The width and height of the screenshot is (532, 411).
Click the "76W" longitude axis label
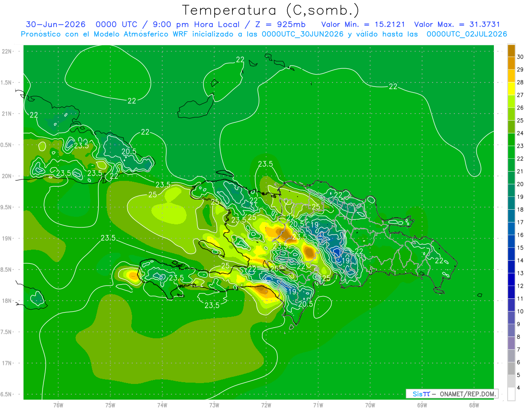[x=58, y=405]
